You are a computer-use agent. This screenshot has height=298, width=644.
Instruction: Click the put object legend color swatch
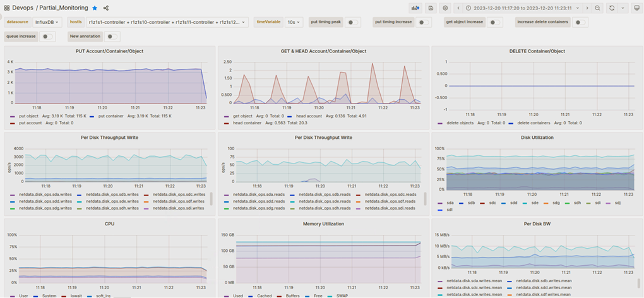(x=13, y=116)
